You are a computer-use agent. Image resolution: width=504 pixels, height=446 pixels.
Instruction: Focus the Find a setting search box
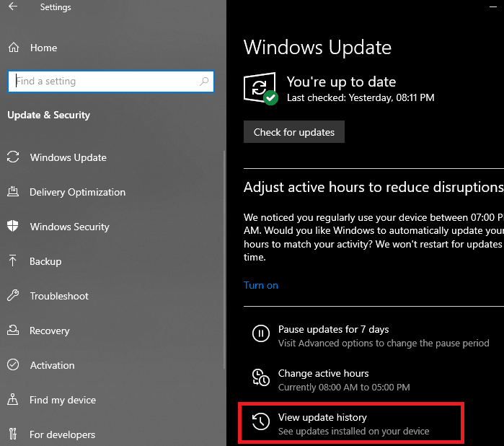coord(111,82)
